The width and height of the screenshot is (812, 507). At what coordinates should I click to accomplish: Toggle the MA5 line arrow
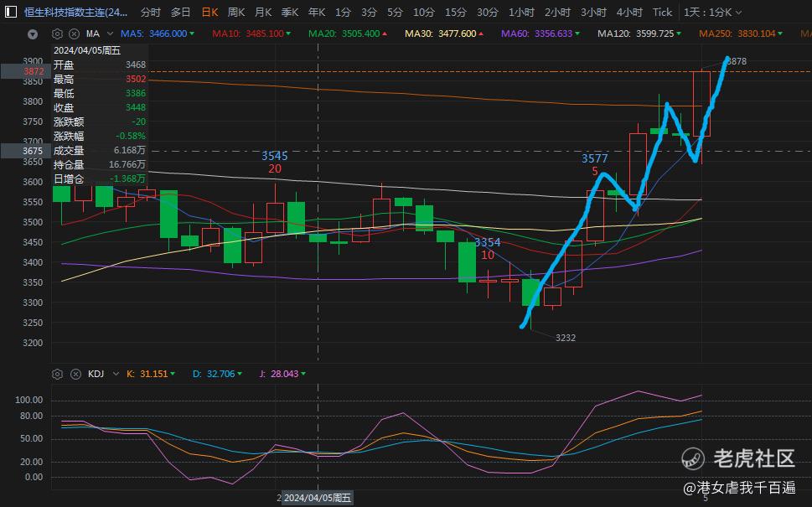click(192, 34)
